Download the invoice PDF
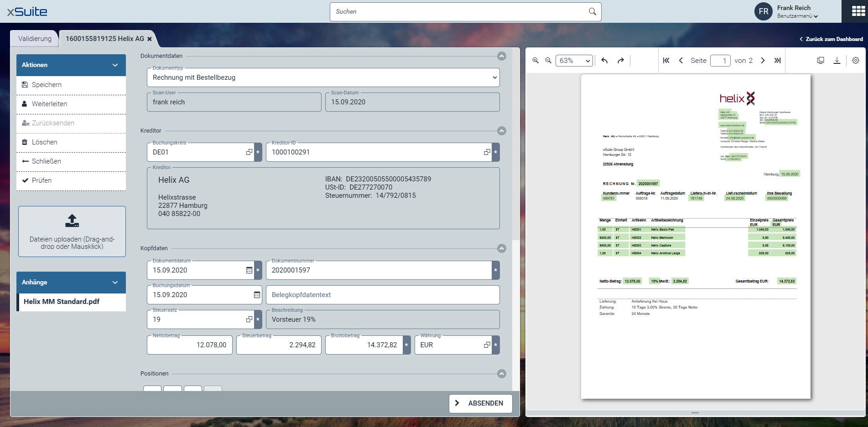 pyautogui.click(x=837, y=61)
